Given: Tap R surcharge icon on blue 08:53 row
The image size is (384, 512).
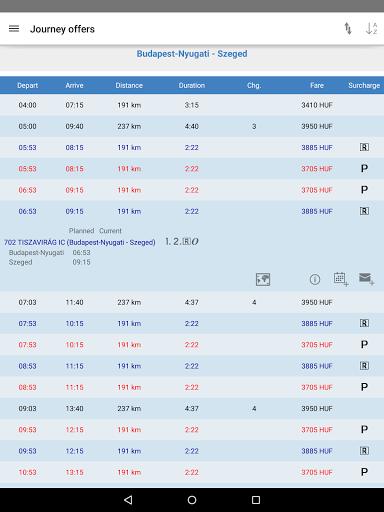Looking at the screenshot, I should click(x=364, y=366).
